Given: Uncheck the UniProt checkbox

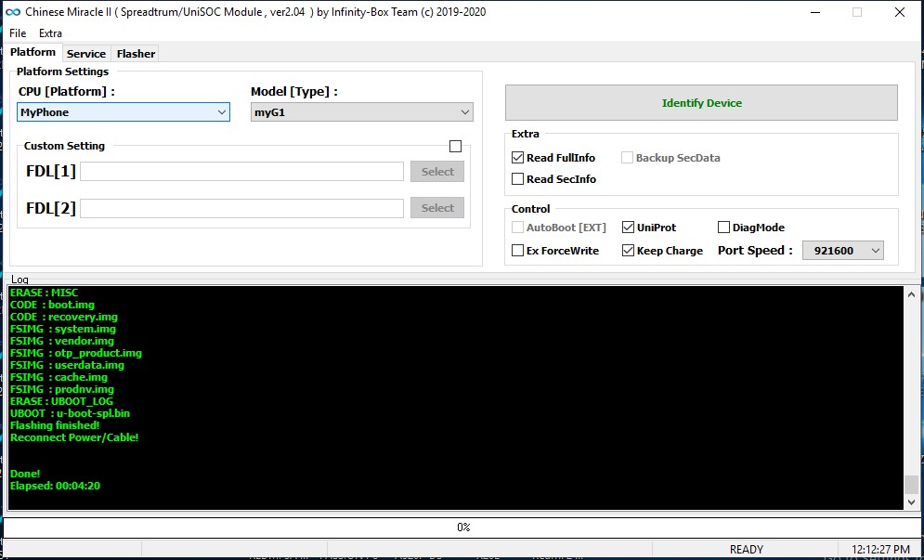Looking at the screenshot, I should tap(628, 228).
